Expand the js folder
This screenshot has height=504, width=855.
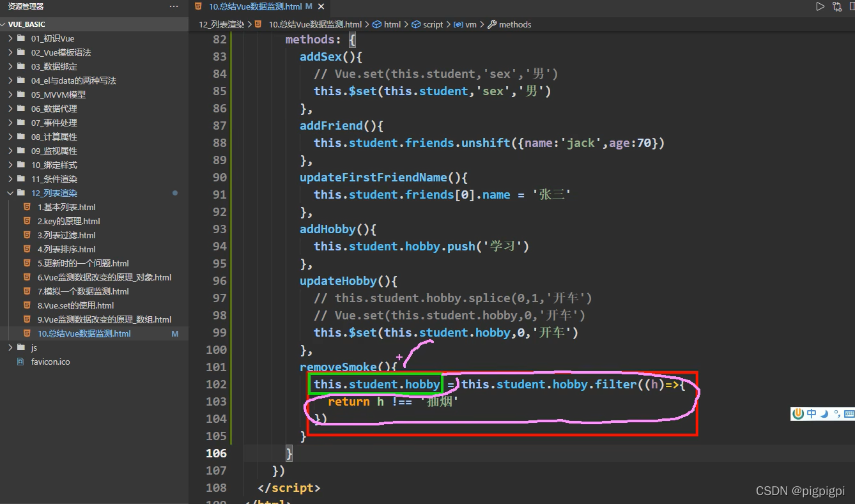(x=95, y=347)
